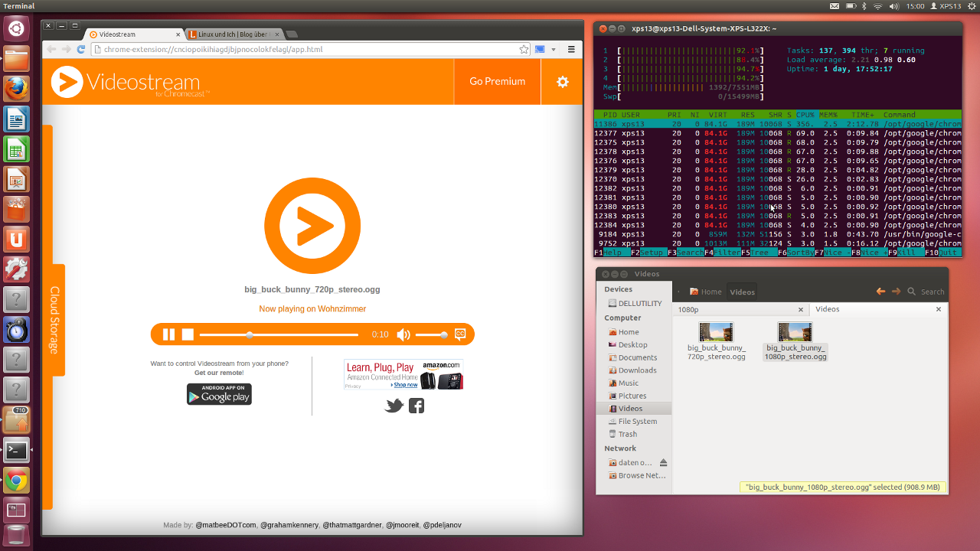Click the Chrome back arrow
The height and width of the screenshot is (551, 980).
51,49
